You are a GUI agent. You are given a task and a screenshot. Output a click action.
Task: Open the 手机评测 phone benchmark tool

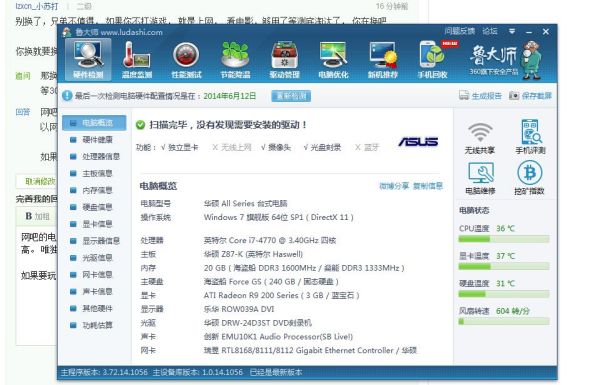(530, 137)
